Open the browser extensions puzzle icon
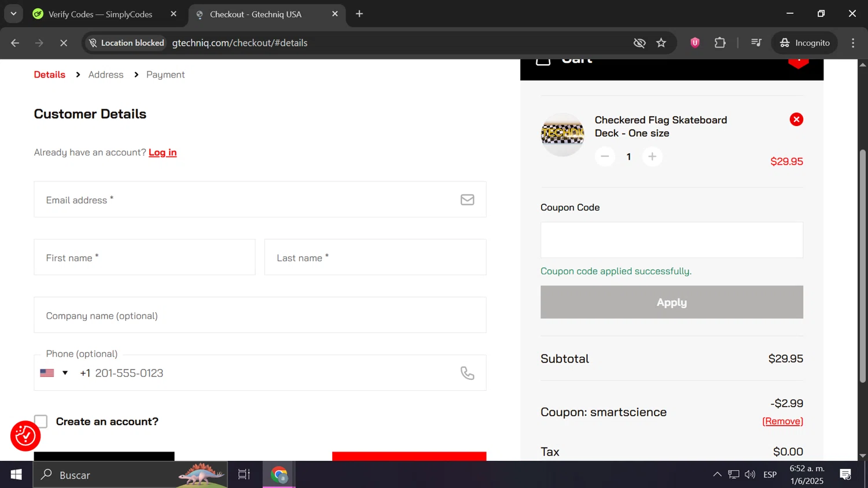This screenshot has height=488, width=868. click(720, 43)
